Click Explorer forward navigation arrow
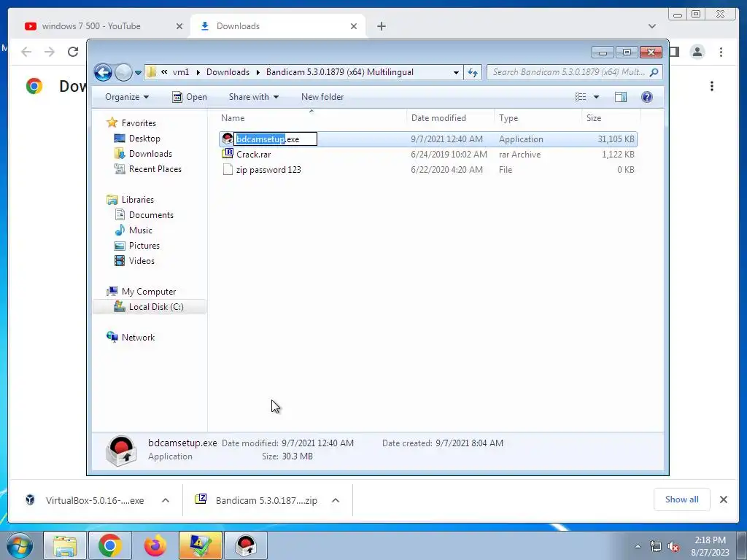 pos(123,72)
